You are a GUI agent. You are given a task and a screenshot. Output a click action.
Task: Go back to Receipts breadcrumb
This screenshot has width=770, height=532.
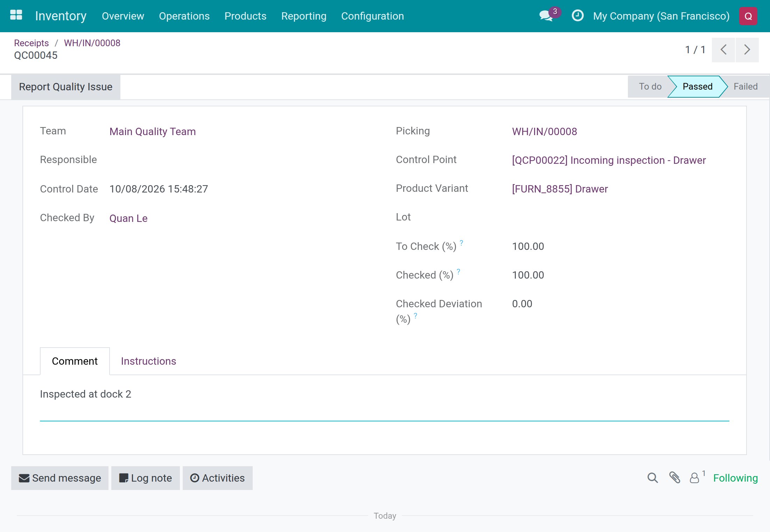[31, 43]
